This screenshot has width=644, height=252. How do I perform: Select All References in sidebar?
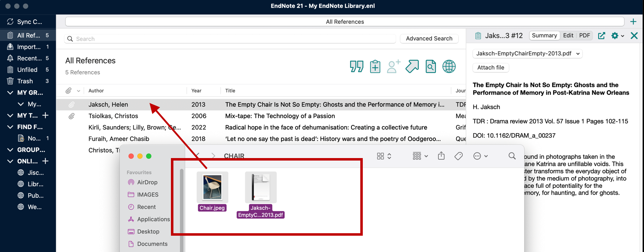(28, 35)
